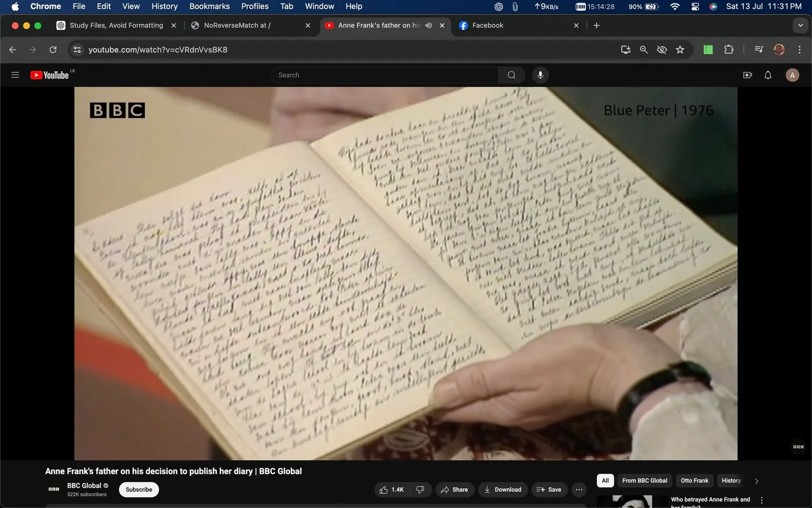Screen dimensions: 812x508
Task: Open the Share options for the video
Action: (x=454, y=489)
